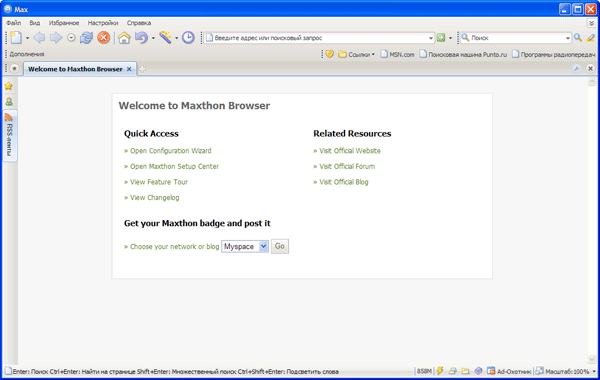
Task: Click the New Tab page icon
Action: coord(16,38)
